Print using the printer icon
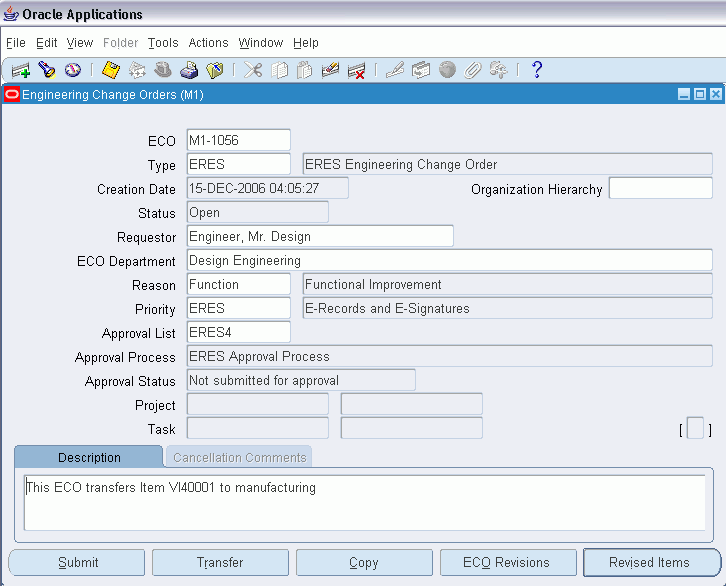The height and width of the screenshot is (586, 726). 189,70
